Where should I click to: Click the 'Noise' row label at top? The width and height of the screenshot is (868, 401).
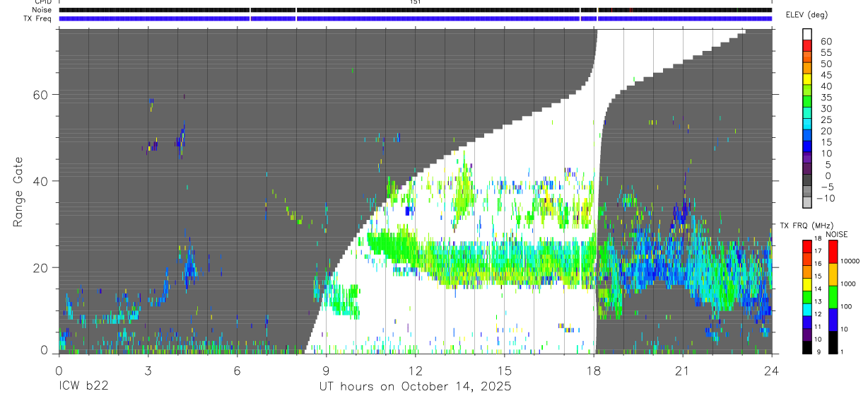[x=42, y=10]
